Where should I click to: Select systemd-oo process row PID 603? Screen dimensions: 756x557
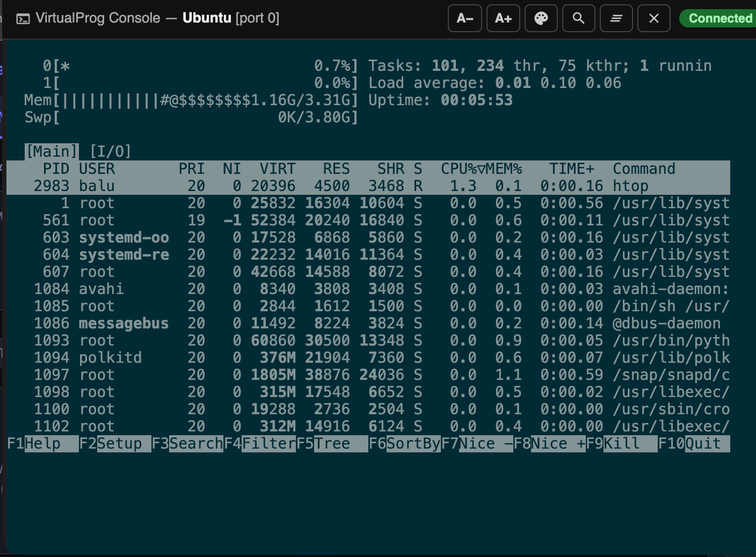pyautogui.click(x=368, y=237)
